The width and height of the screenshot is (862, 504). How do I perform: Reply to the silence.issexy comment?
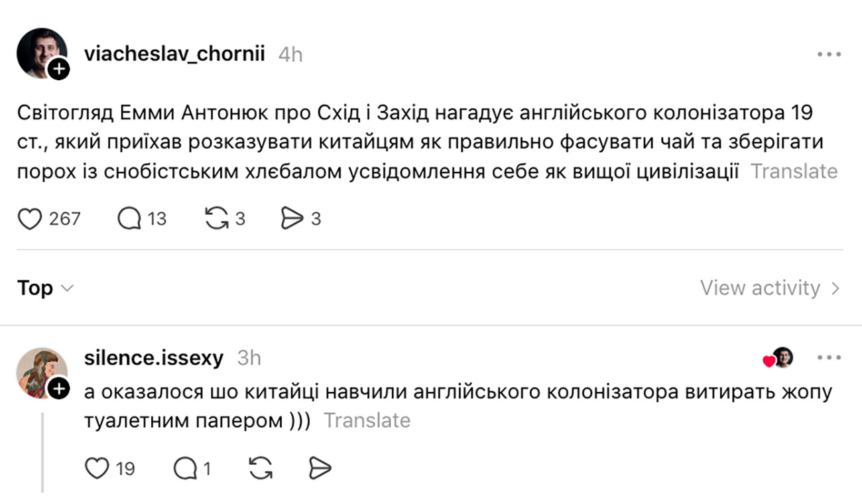pos(183,469)
